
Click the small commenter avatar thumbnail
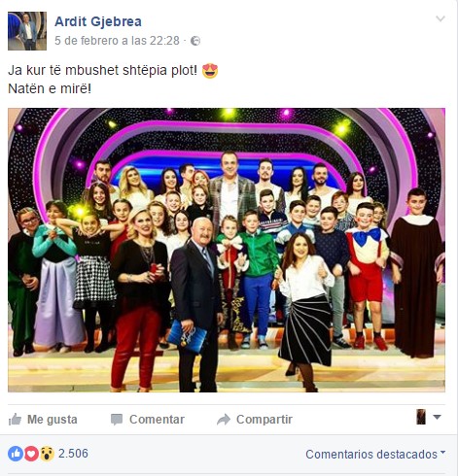coord(421,417)
